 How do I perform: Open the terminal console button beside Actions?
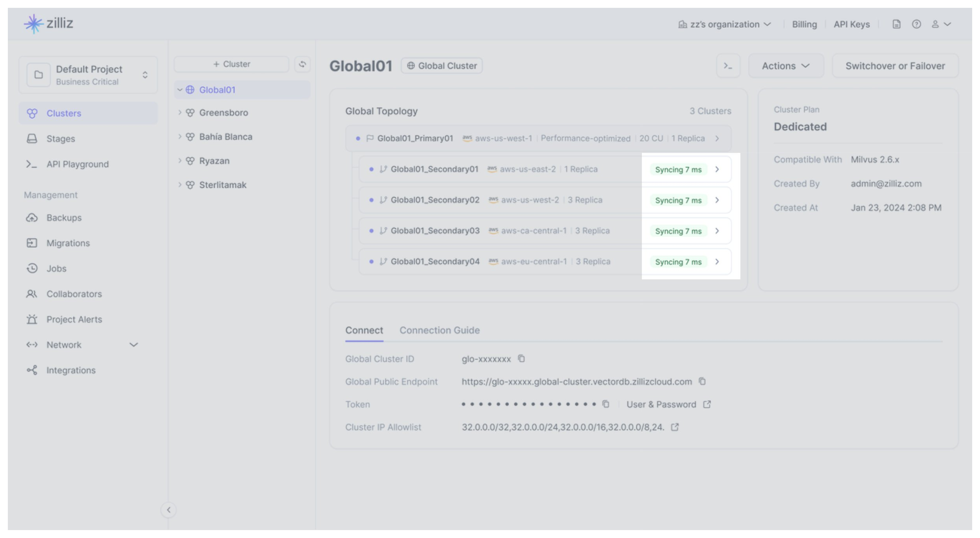(x=728, y=66)
